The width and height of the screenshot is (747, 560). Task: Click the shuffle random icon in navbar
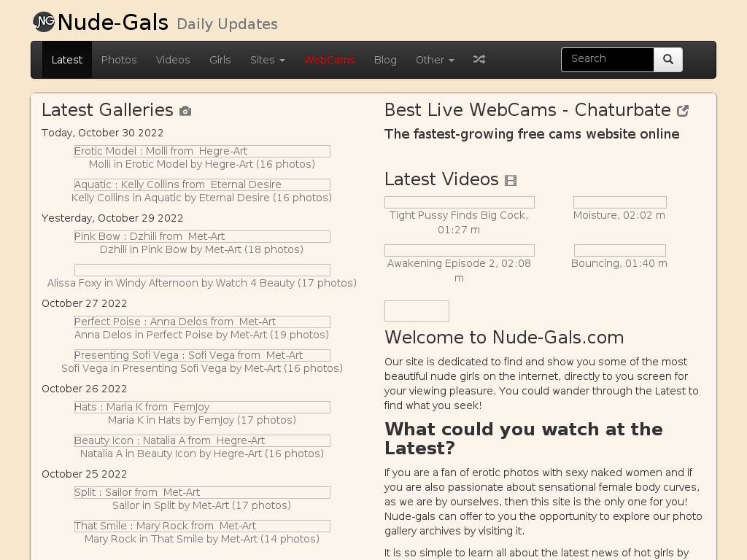tap(479, 60)
